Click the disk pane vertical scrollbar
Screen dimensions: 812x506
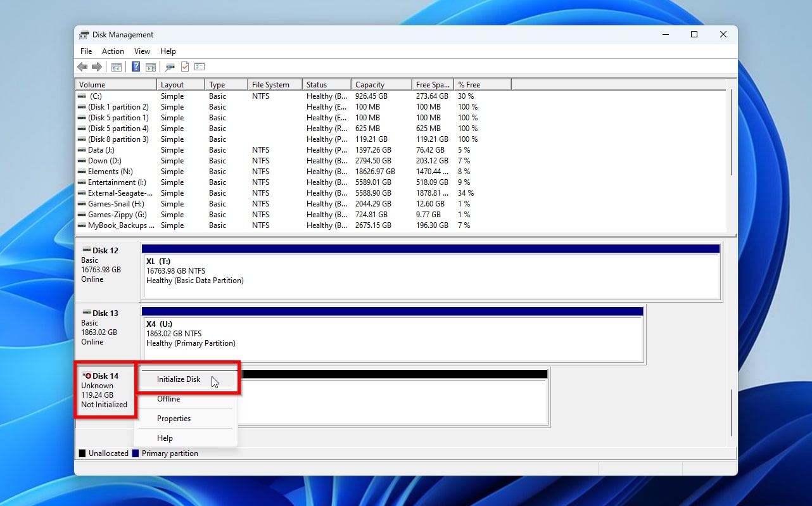(732, 413)
